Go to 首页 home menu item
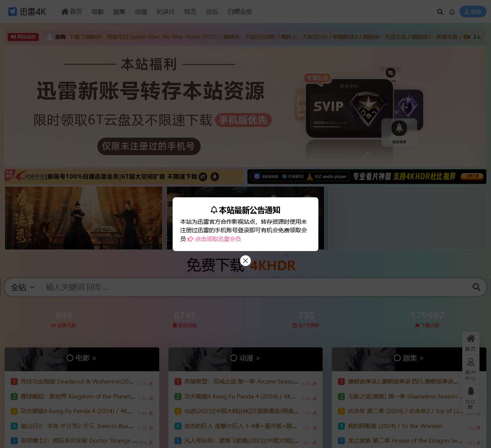 click(x=72, y=12)
